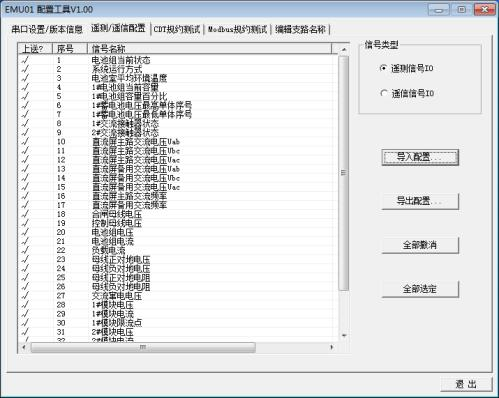Image resolution: width=499 pixels, height=398 pixels.
Task: Click the list's scroll down arrow
Action: click(x=344, y=335)
